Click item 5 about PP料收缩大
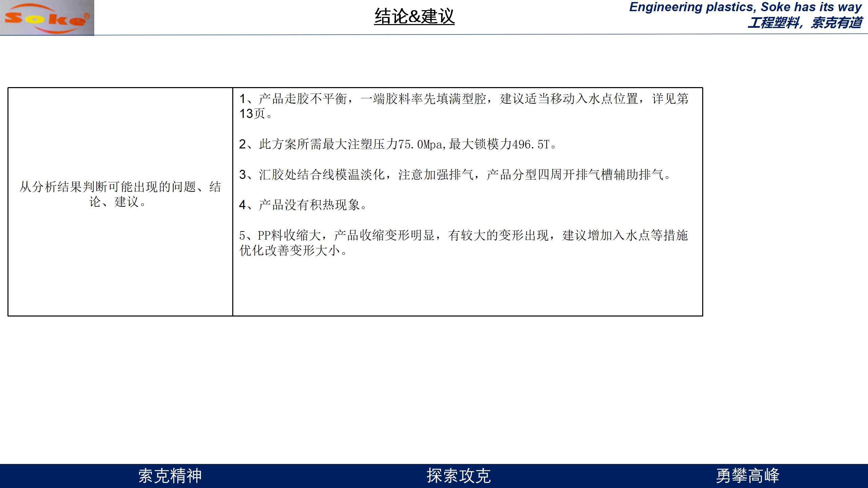 click(x=463, y=243)
